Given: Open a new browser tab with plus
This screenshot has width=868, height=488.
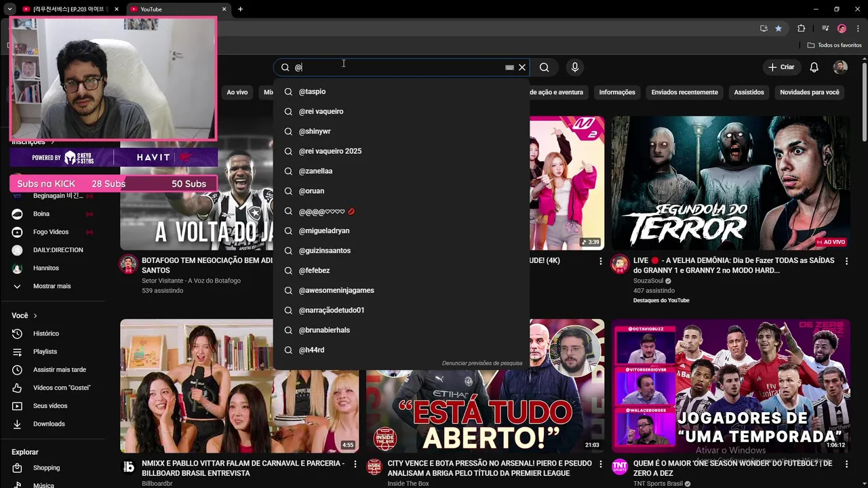Looking at the screenshot, I should click(x=240, y=9).
